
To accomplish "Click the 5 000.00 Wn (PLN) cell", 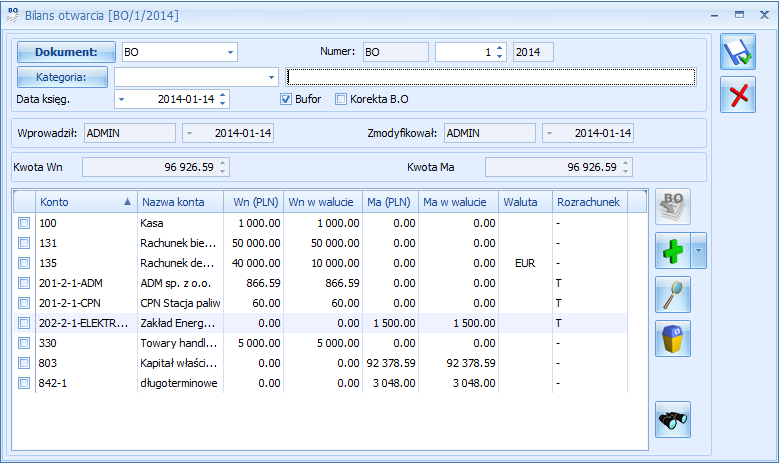I will pos(254,343).
